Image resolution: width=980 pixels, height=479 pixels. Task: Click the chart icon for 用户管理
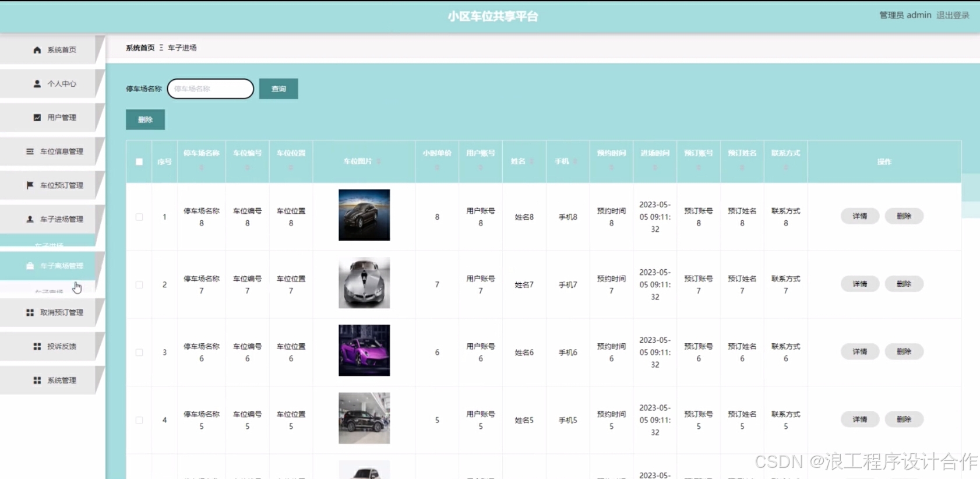(37, 118)
